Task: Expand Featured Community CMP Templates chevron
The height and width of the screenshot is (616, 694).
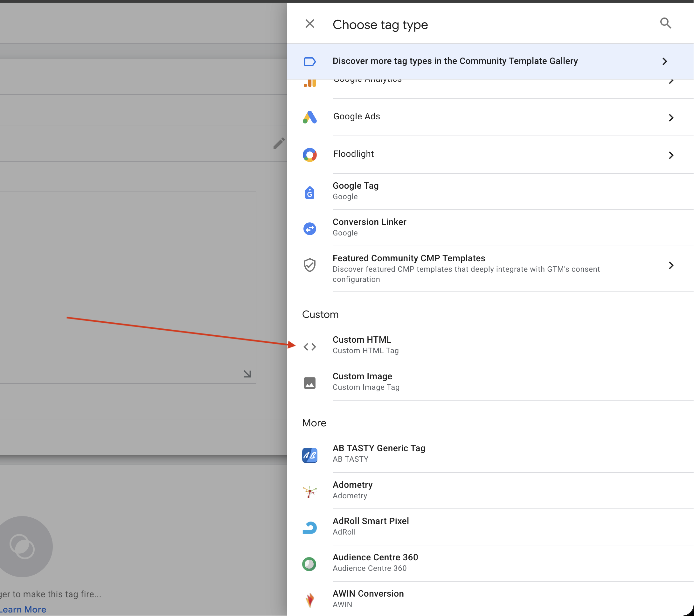Action: click(671, 266)
